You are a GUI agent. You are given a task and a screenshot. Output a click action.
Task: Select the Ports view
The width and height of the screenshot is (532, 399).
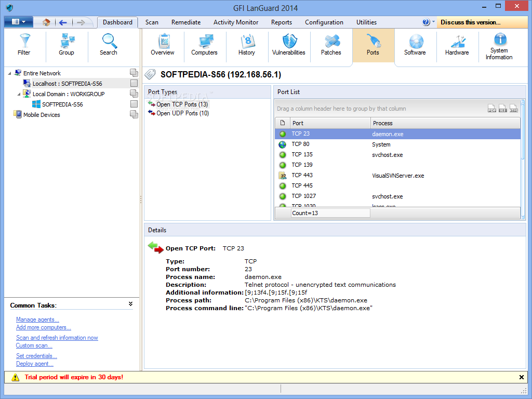(373, 45)
